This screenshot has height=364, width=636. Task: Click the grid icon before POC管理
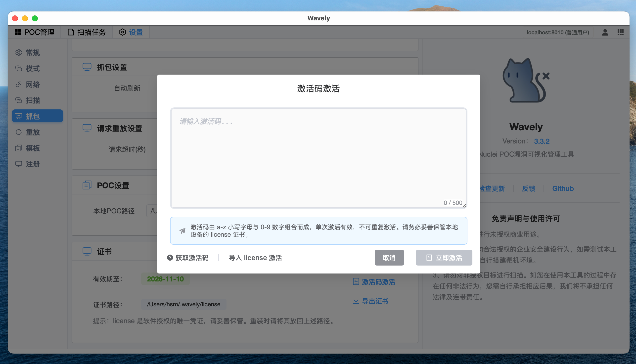click(18, 32)
